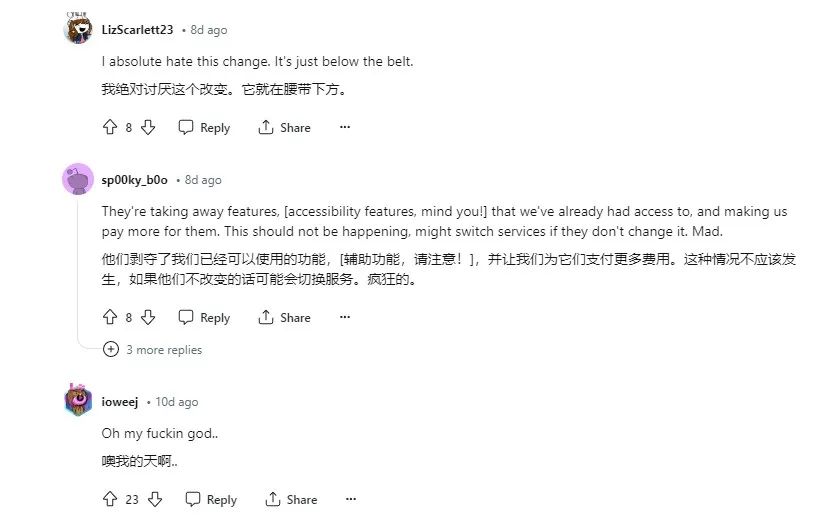
Task: Upvote ioweej's comment
Action: pyautogui.click(x=110, y=499)
